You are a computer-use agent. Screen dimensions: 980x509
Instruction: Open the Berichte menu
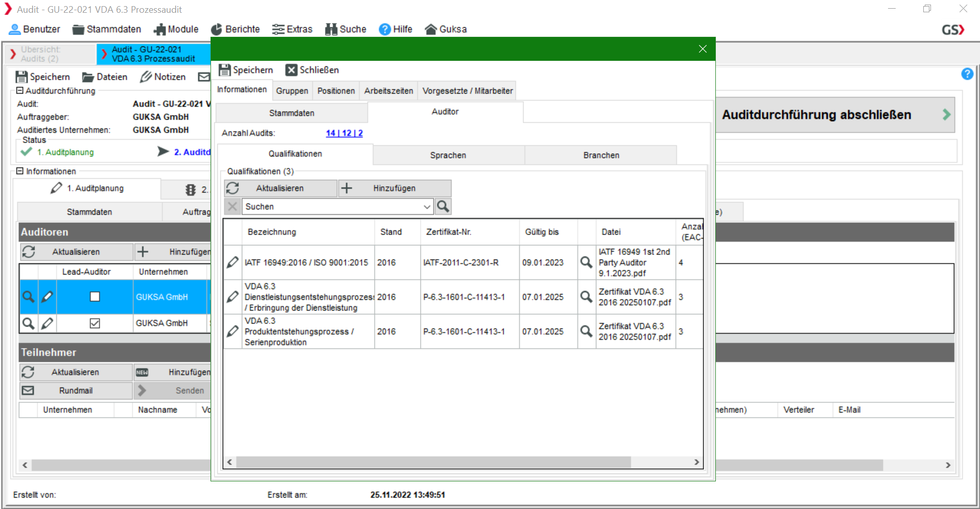(236, 29)
